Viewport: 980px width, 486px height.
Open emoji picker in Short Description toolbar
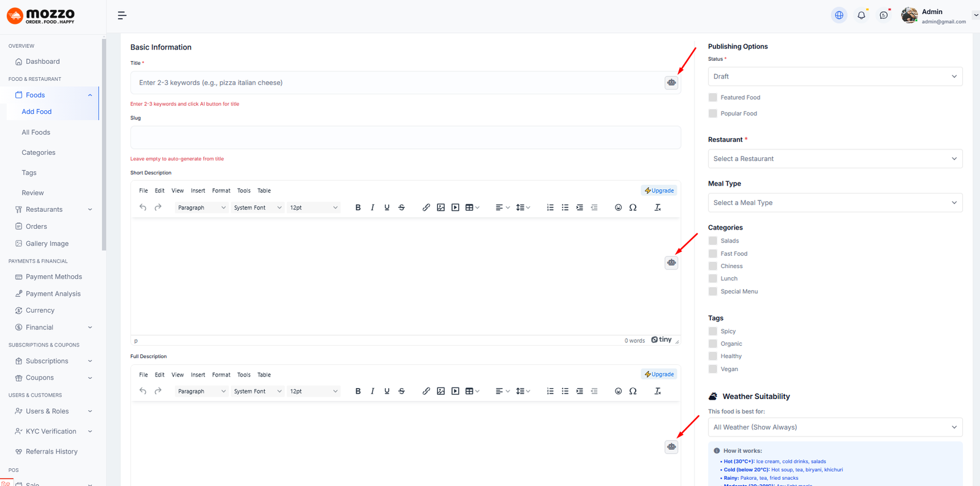(x=618, y=207)
